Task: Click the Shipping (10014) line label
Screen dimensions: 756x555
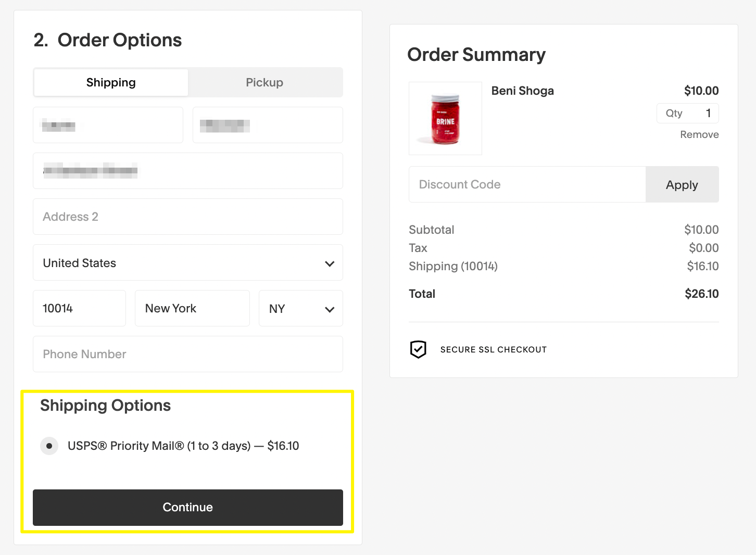Action: click(x=453, y=266)
